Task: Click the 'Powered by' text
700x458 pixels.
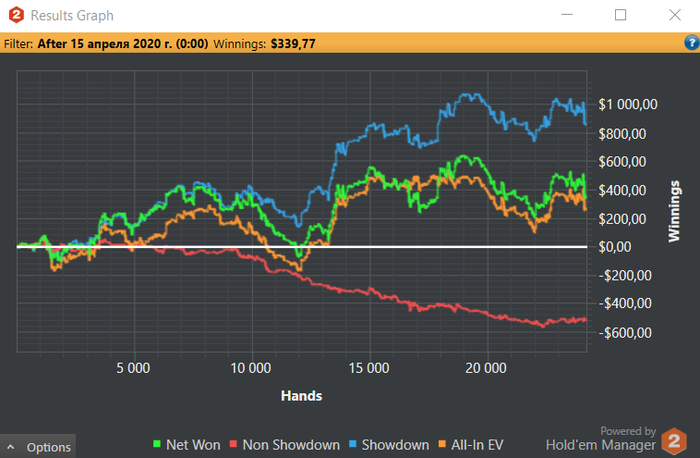Action: click(x=628, y=431)
